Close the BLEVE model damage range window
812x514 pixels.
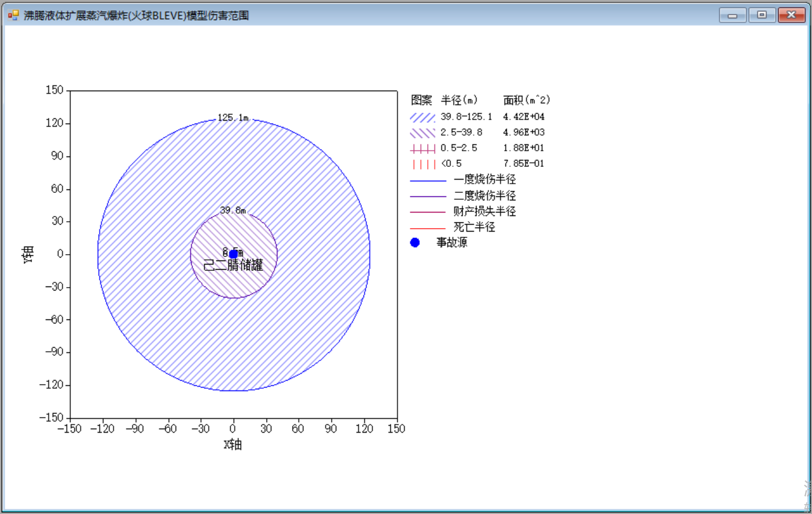pos(791,15)
